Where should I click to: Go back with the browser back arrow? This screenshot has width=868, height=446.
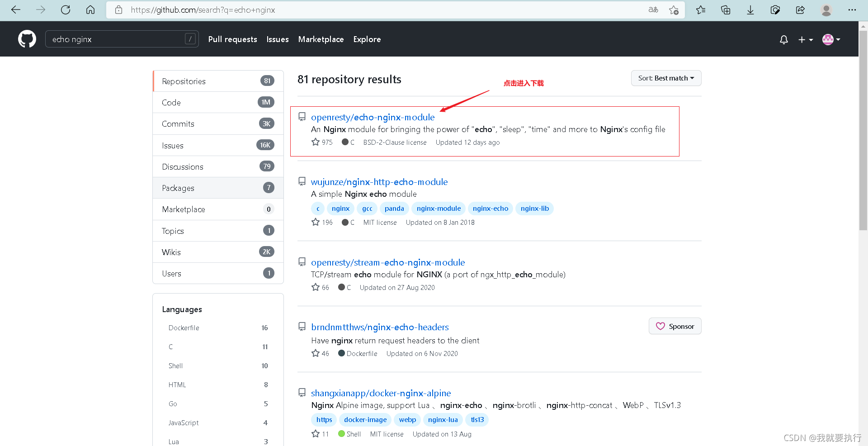point(16,9)
